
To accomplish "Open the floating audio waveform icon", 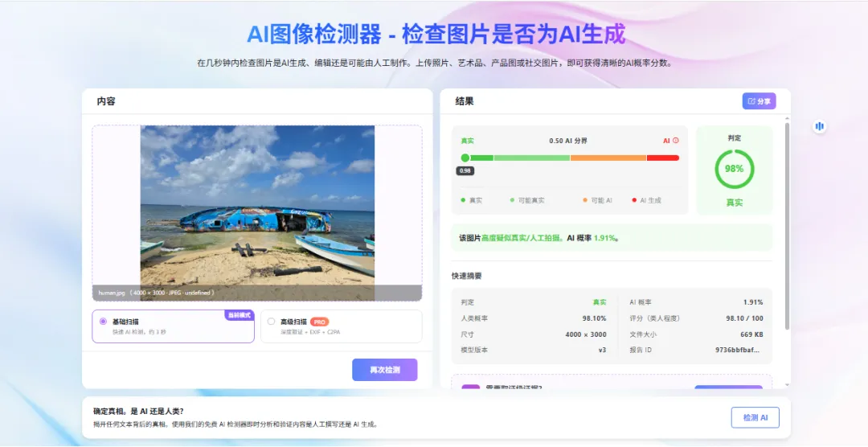I will pos(819,126).
